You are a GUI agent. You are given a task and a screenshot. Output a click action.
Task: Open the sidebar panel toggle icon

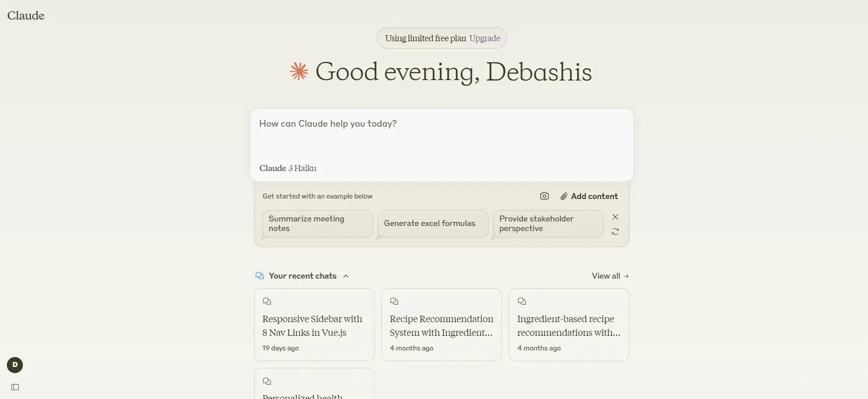(15, 387)
